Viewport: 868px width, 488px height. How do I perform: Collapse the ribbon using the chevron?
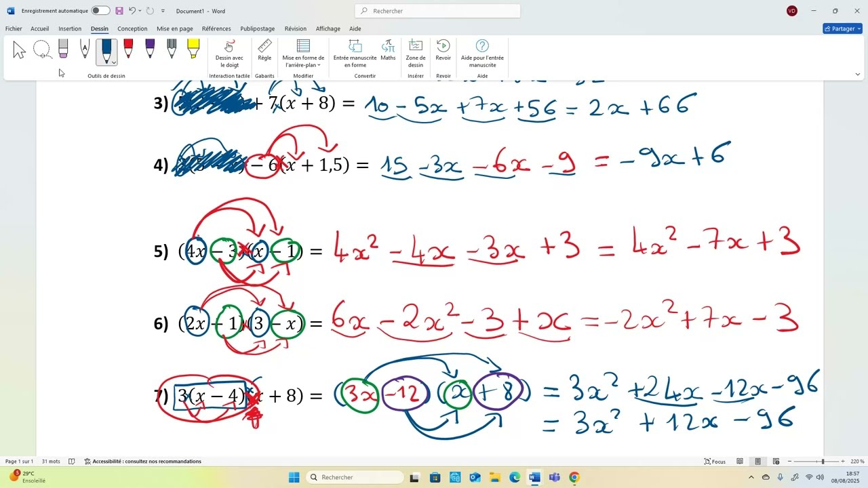pos(857,75)
